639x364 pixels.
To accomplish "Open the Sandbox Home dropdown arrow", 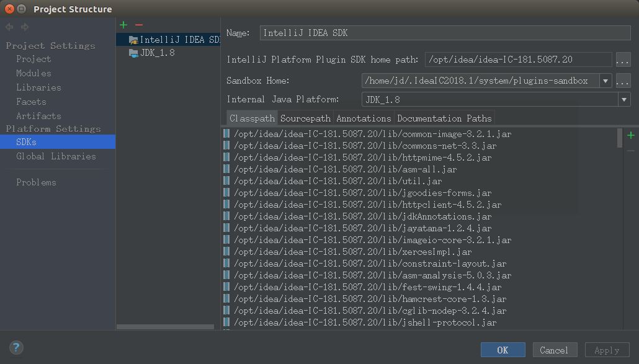I will [605, 81].
